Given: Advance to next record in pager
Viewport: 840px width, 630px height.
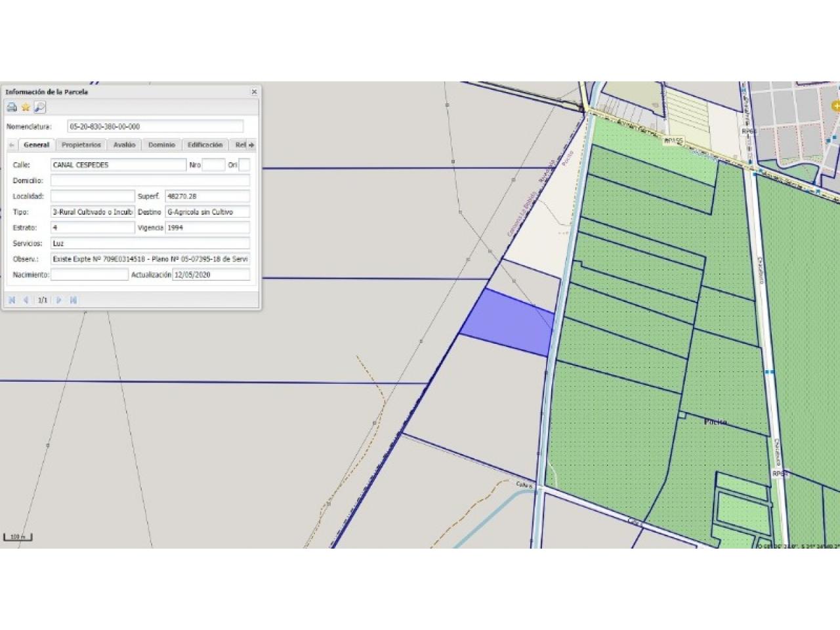Looking at the screenshot, I should [x=59, y=300].
